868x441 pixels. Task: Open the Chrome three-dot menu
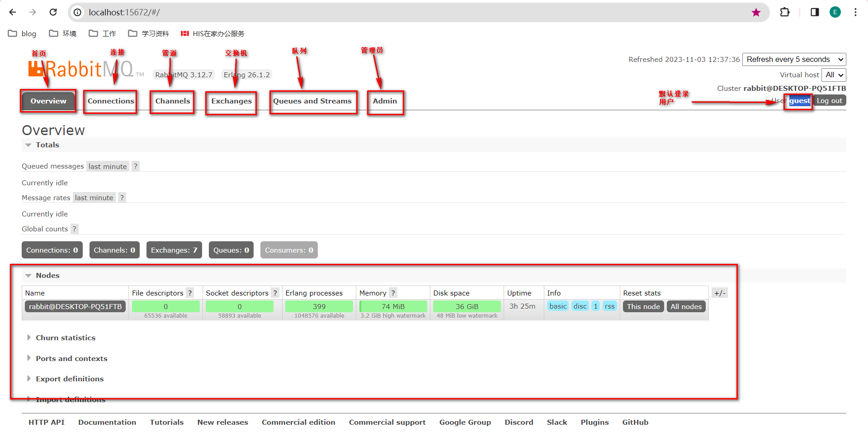[855, 12]
